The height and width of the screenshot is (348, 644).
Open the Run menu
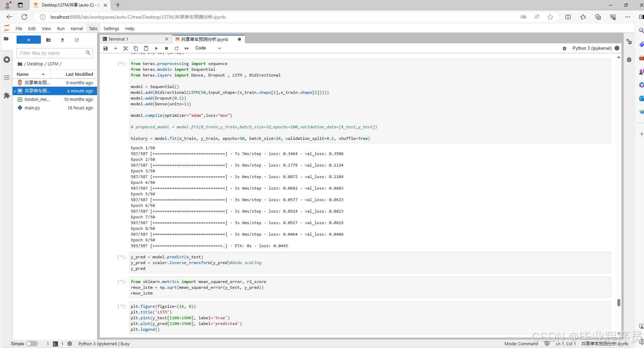pyautogui.click(x=61, y=28)
